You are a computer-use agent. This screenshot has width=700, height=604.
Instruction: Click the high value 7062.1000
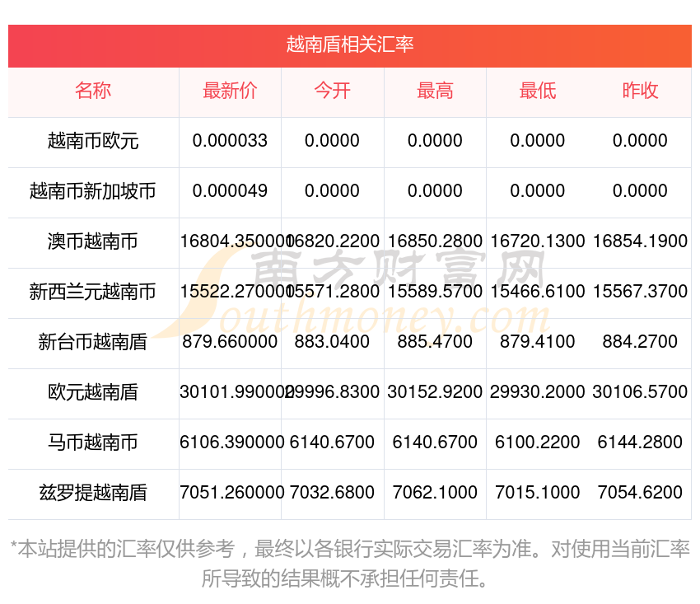435,492
